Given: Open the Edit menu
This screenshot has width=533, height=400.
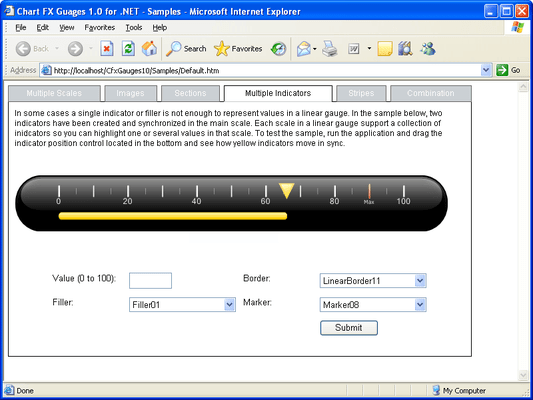Looking at the screenshot, I should click(x=42, y=28).
